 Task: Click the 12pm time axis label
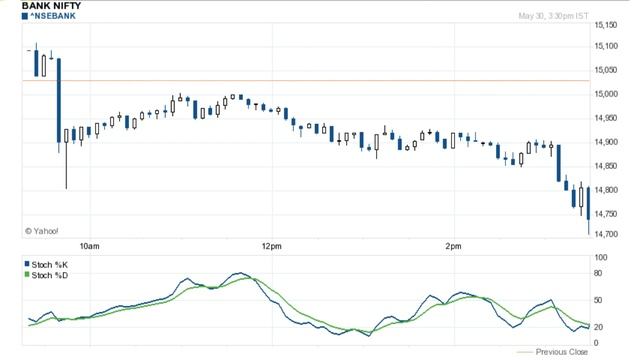[271, 246]
